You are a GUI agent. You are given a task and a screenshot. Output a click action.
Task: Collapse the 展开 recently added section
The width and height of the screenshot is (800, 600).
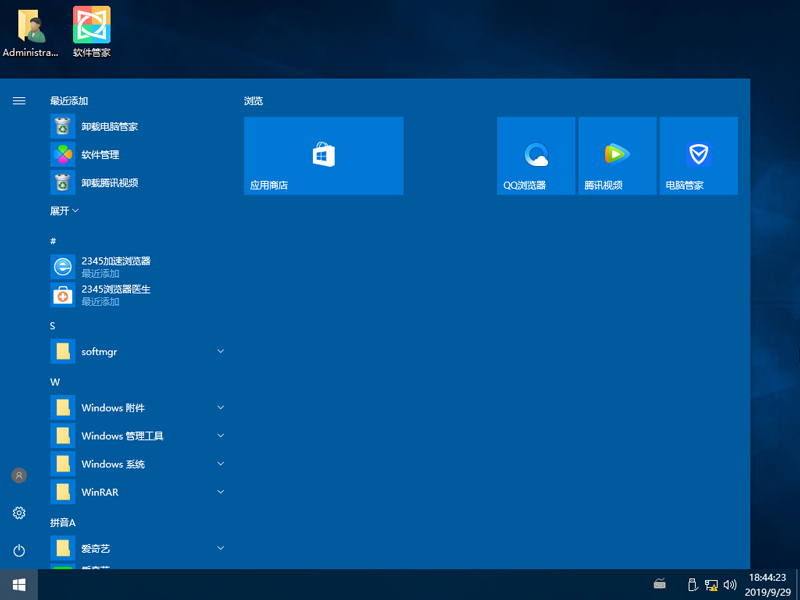click(x=64, y=211)
